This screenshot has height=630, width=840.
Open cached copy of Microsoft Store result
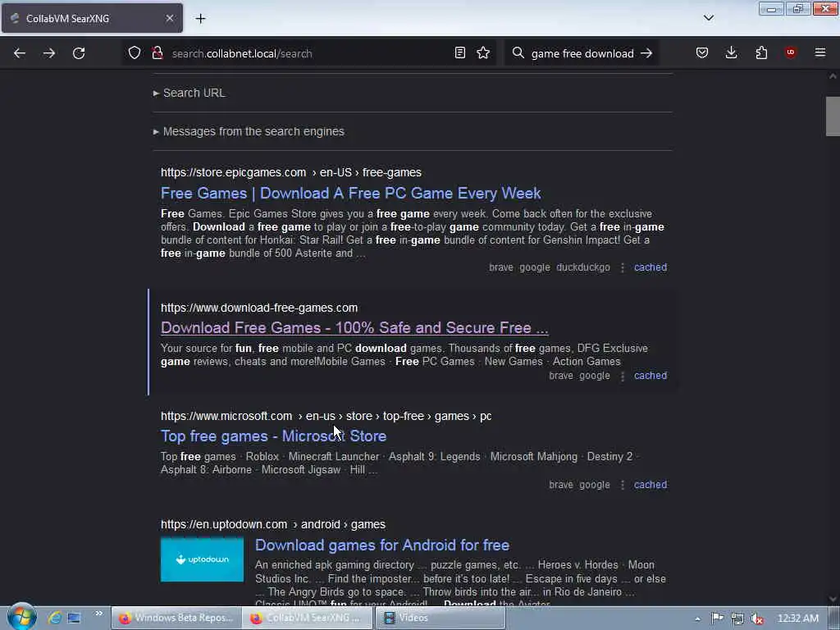(x=651, y=484)
